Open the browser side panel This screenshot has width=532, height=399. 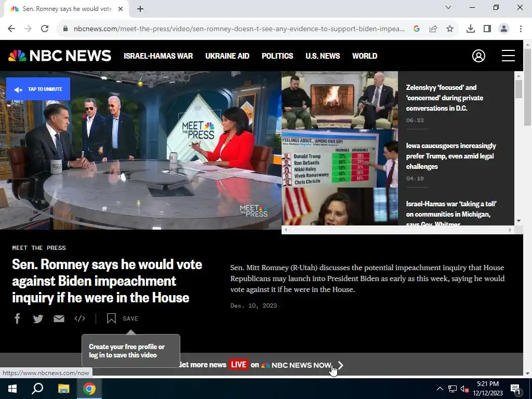[487, 29]
